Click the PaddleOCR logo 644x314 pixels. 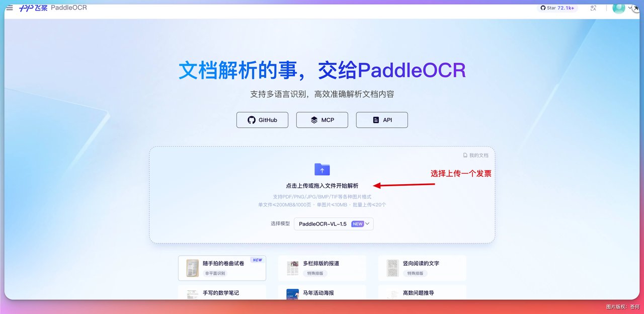coord(53,8)
